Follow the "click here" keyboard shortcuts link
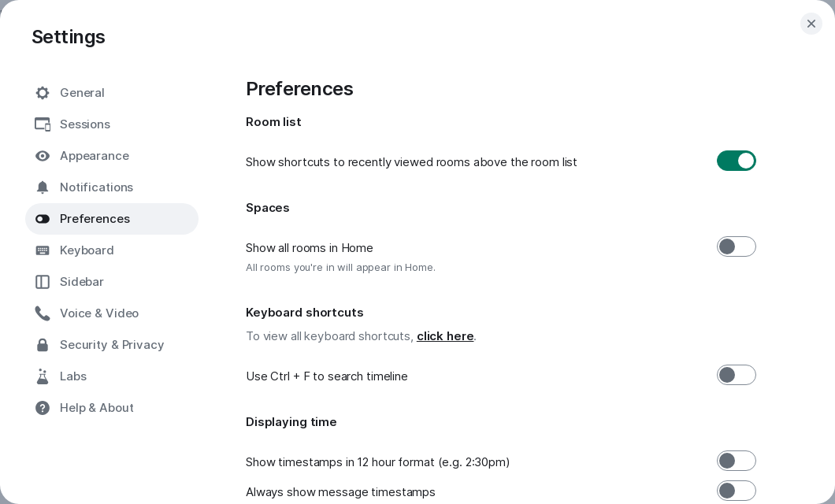This screenshot has width=835, height=504. (x=445, y=336)
